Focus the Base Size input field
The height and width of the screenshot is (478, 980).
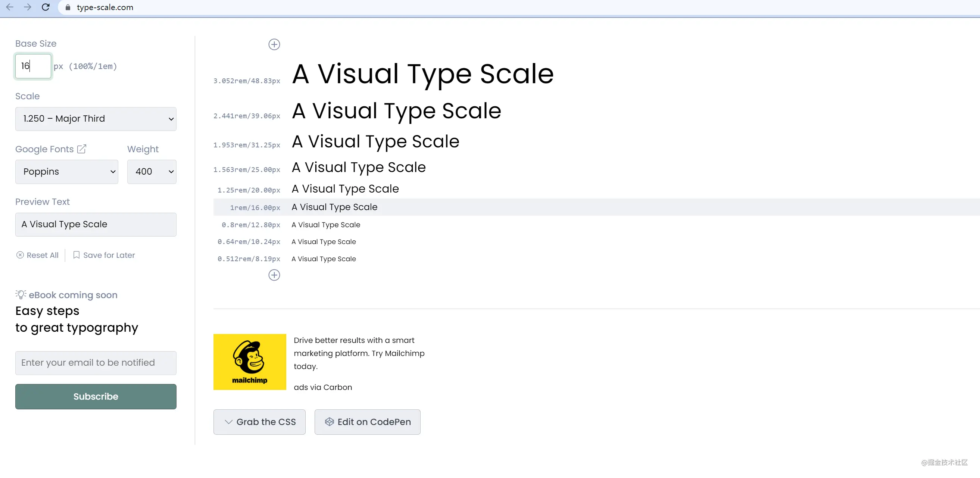point(33,66)
